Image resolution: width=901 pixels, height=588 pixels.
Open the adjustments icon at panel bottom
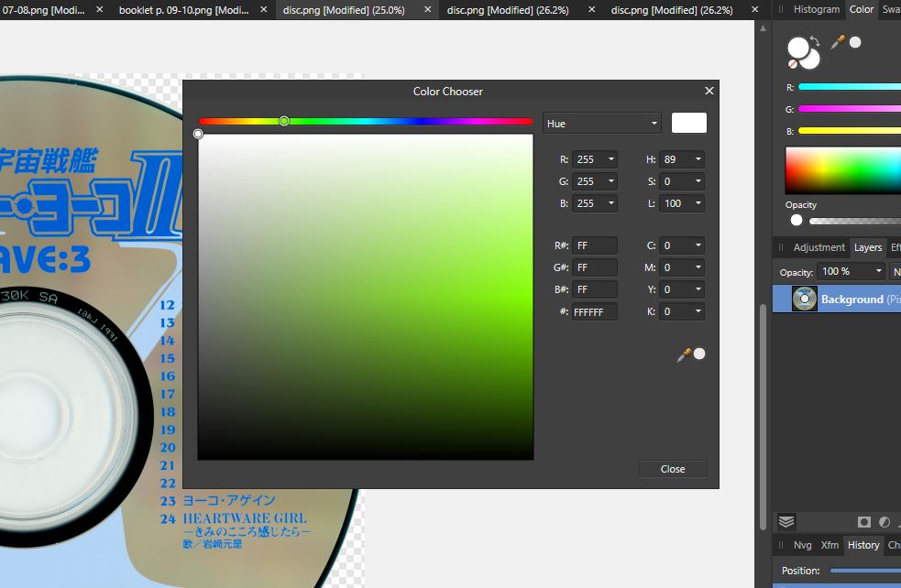(885, 521)
